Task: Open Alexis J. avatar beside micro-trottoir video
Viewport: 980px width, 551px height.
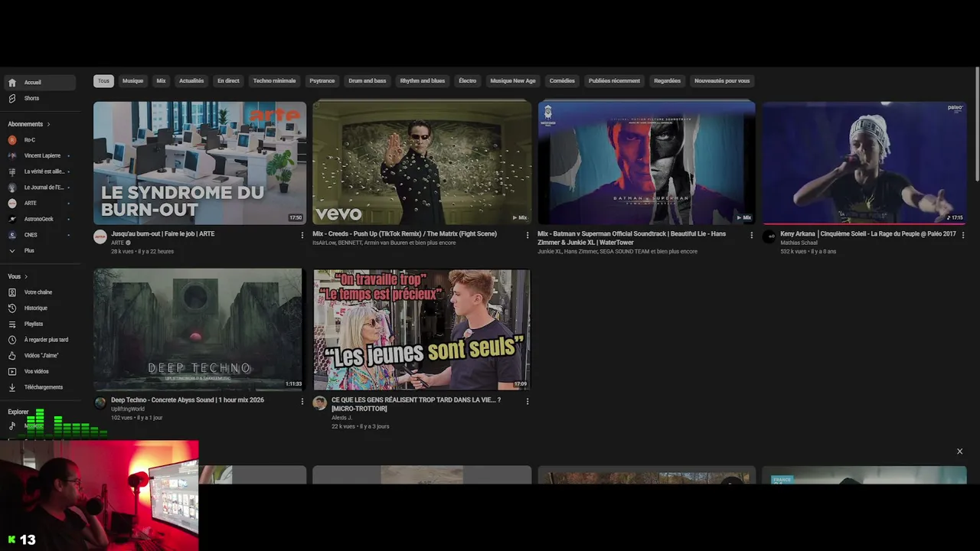Action: [x=320, y=403]
